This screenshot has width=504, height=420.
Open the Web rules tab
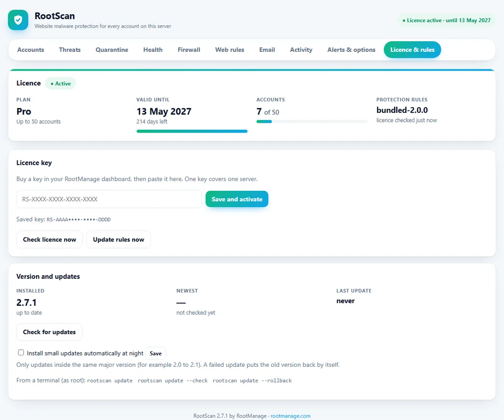(x=230, y=50)
